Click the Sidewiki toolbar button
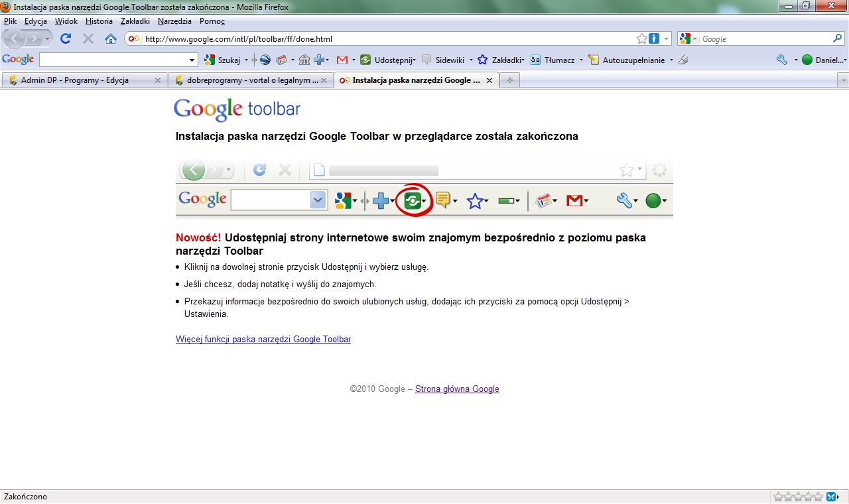 pos(443,60)
